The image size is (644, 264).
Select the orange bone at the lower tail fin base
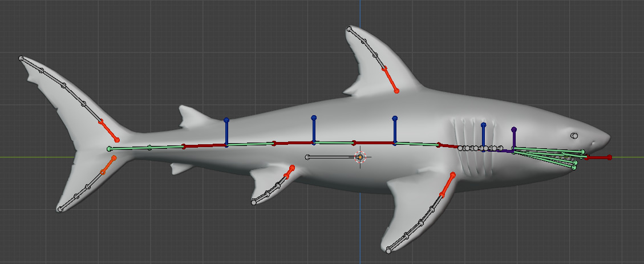108,165
